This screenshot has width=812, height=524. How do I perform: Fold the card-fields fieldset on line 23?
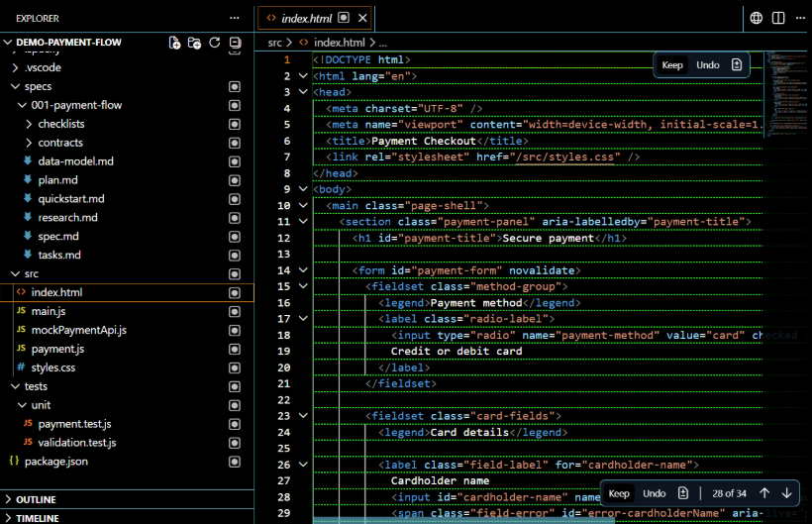click(x=303, y=415)
